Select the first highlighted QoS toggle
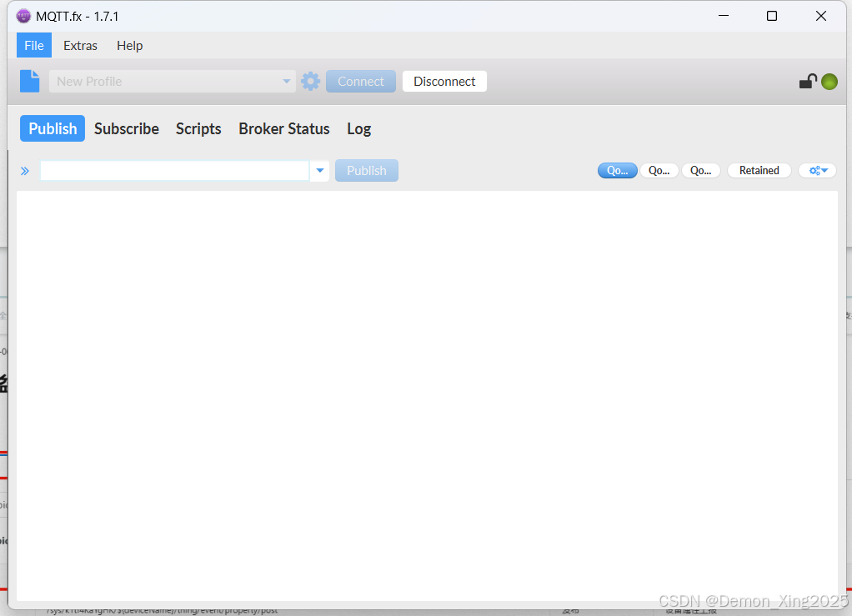This screenshot has width=852, height=616. (x=617, y=171)
